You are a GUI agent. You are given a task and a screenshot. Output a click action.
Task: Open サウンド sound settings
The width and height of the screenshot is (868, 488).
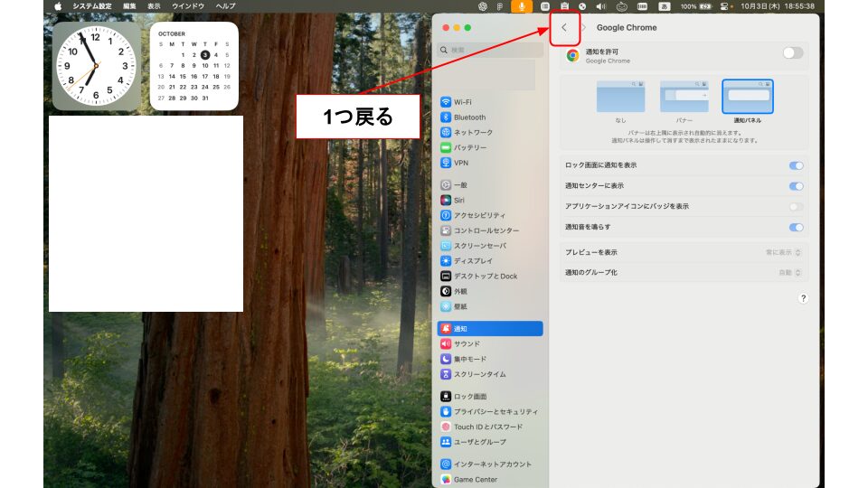tap(467, 344)
